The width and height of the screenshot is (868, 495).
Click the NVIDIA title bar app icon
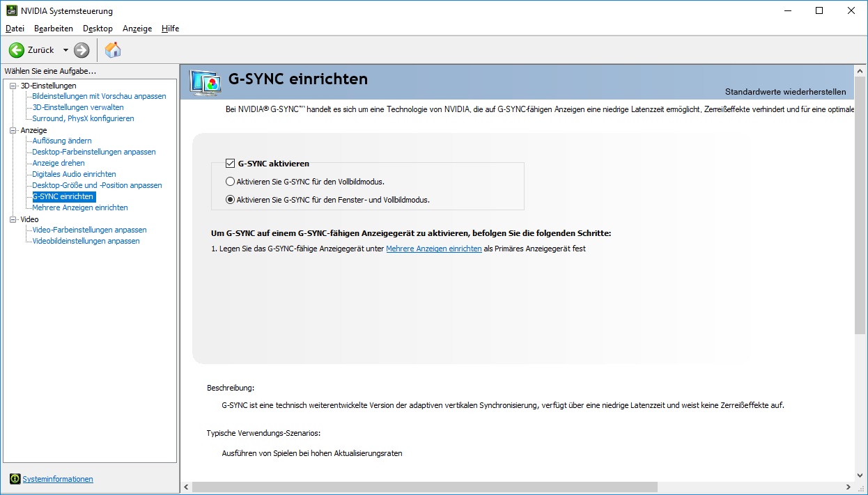click(12, 11)
